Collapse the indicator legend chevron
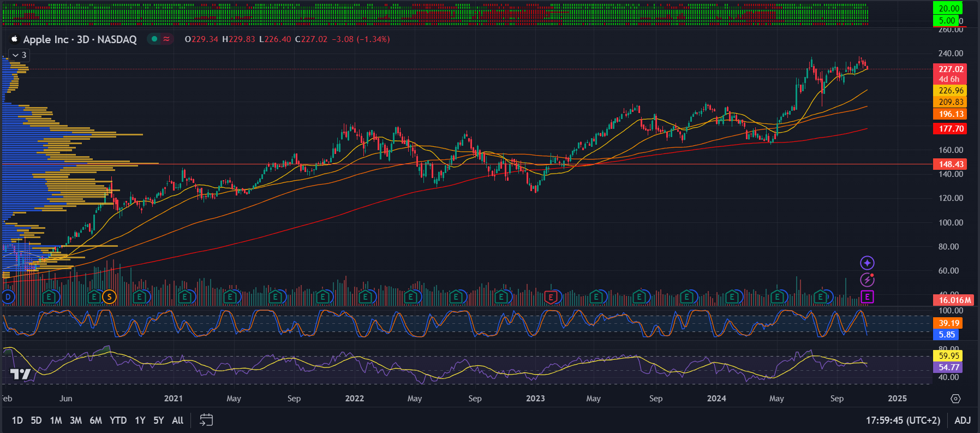 15,55
